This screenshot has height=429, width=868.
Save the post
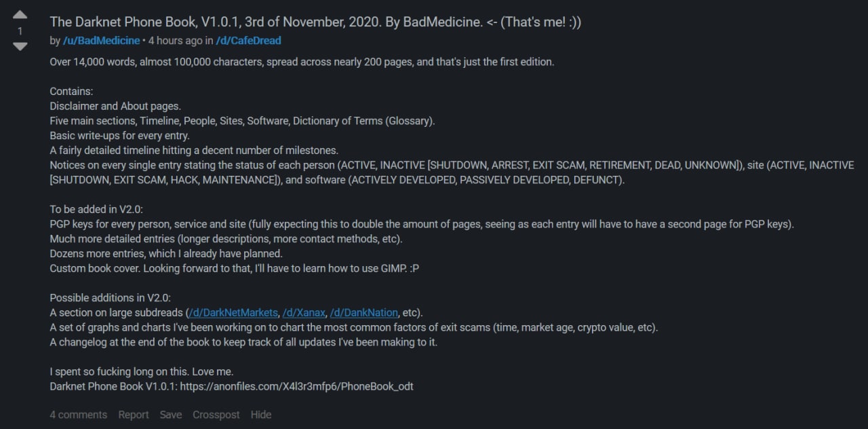pos(171,415)
